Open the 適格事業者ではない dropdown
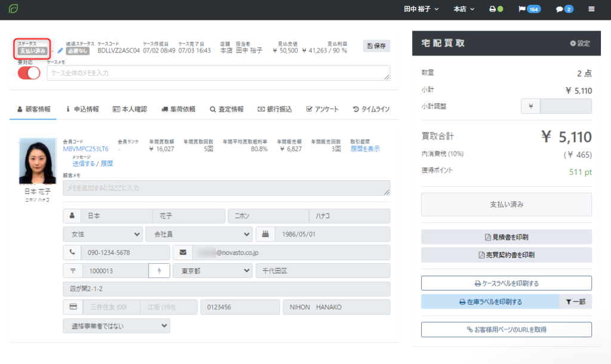This screenshot has height=364, width=611. point(116,326)
